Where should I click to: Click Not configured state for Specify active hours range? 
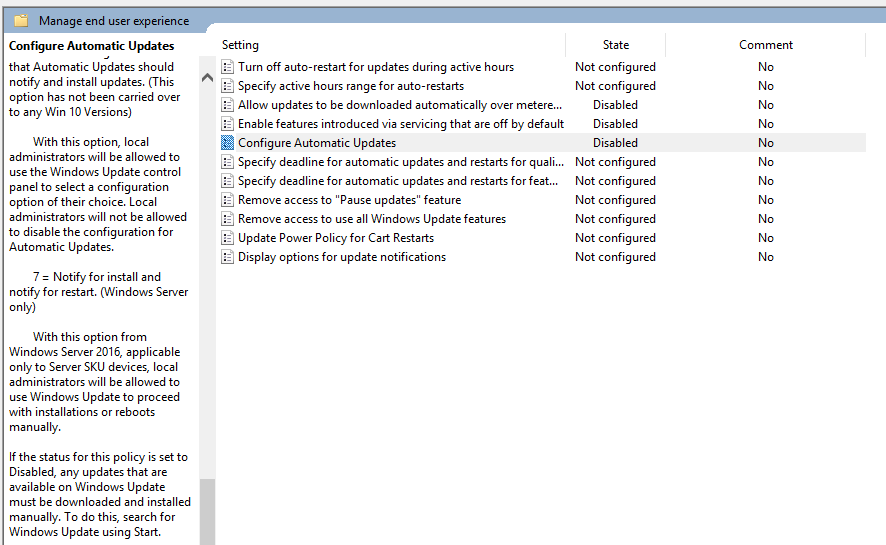[x=615, y=86]
